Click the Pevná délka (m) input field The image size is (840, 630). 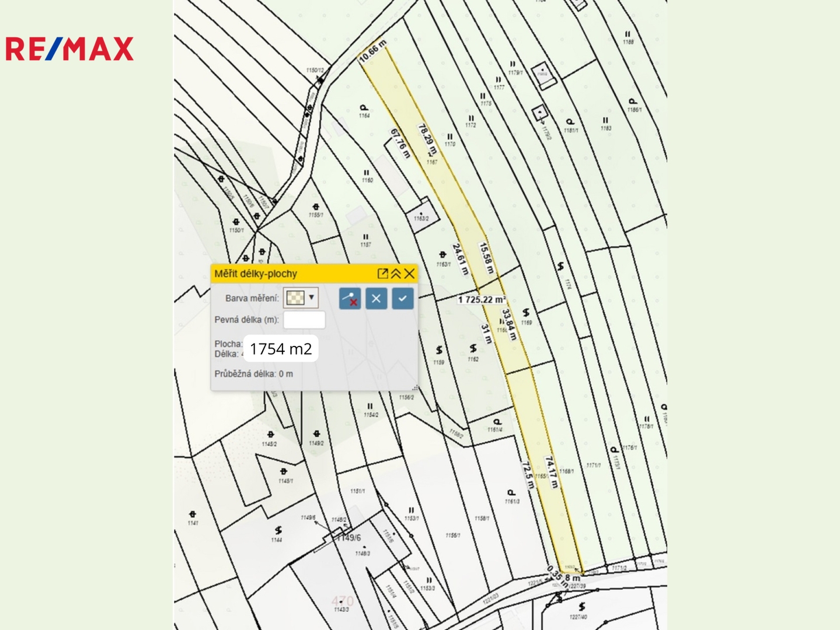(x=304, y=320)
